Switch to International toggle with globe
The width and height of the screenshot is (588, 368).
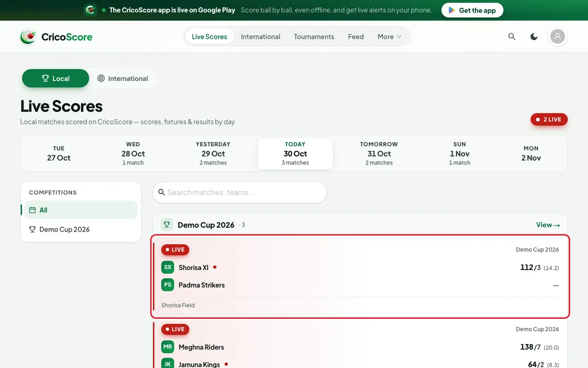[x=122, y=79]
